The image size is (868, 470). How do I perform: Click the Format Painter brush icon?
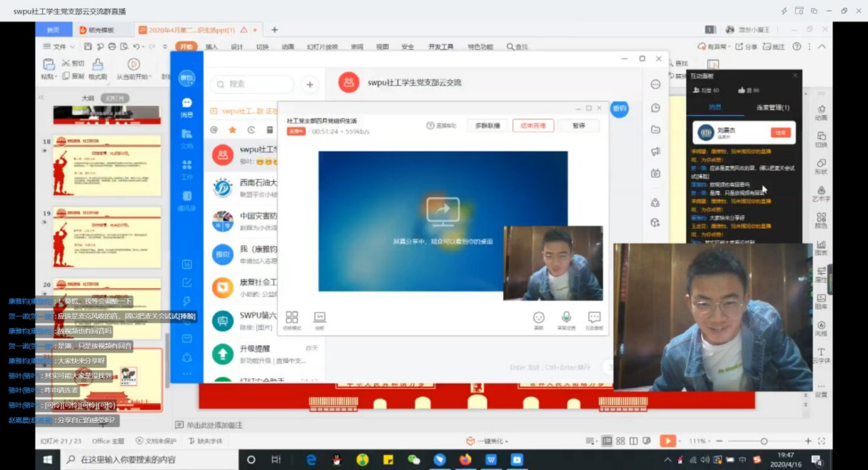(98, 64)
